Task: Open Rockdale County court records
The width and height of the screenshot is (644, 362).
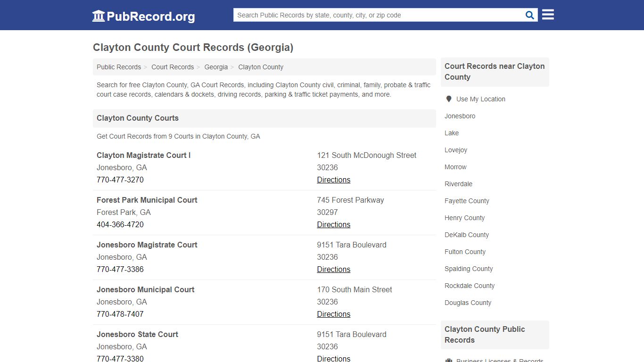Action: pyautogui.click(x=470, y=286)
